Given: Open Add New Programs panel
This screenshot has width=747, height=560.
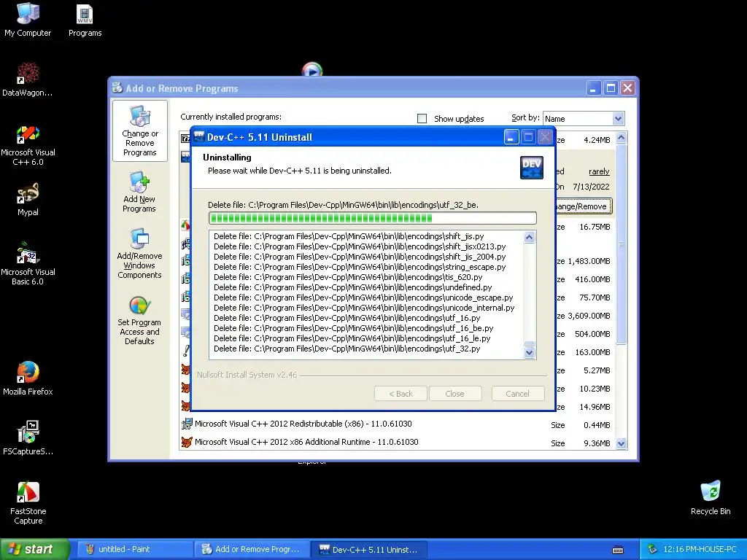Looking at the screenshot, I should pos(139,192).
